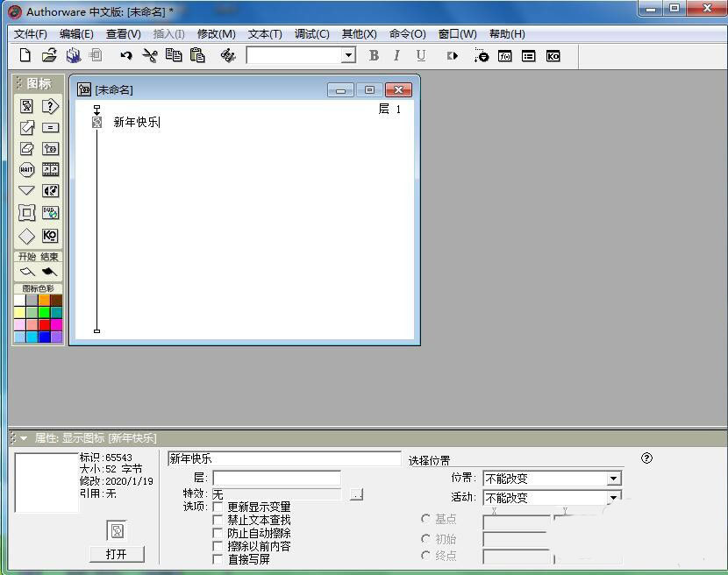Select the 基点 radio button

(x=425, y=518)
